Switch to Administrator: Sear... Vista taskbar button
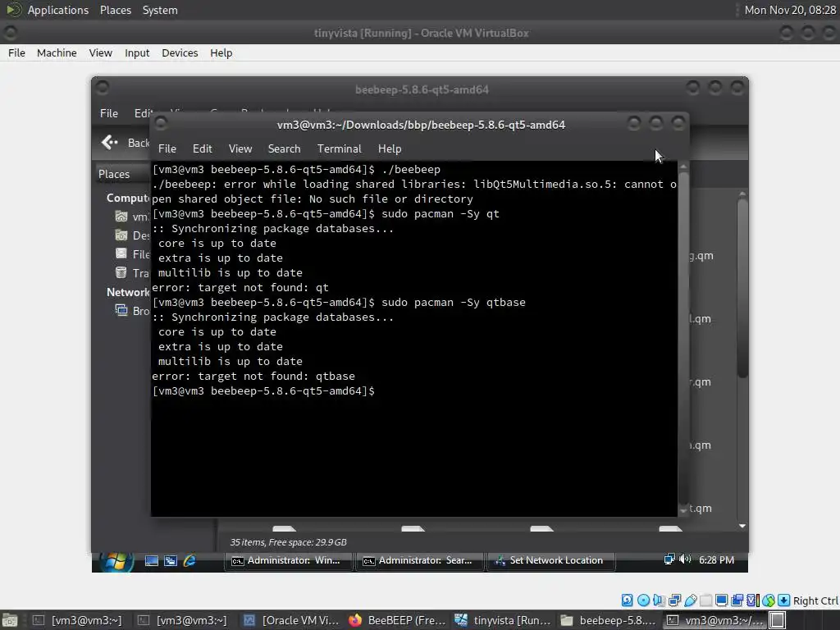Viewport: 840px width, 630px height. pyautogui.click(x=419, y=560)
